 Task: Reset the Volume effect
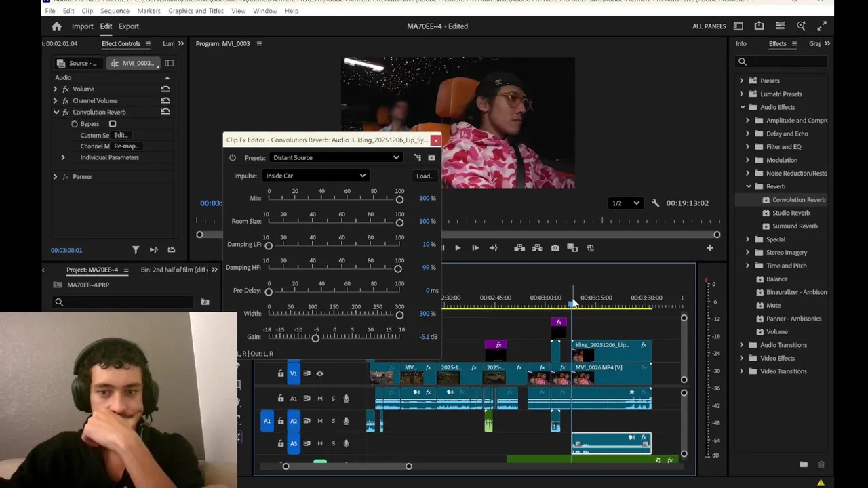point(165,89)
